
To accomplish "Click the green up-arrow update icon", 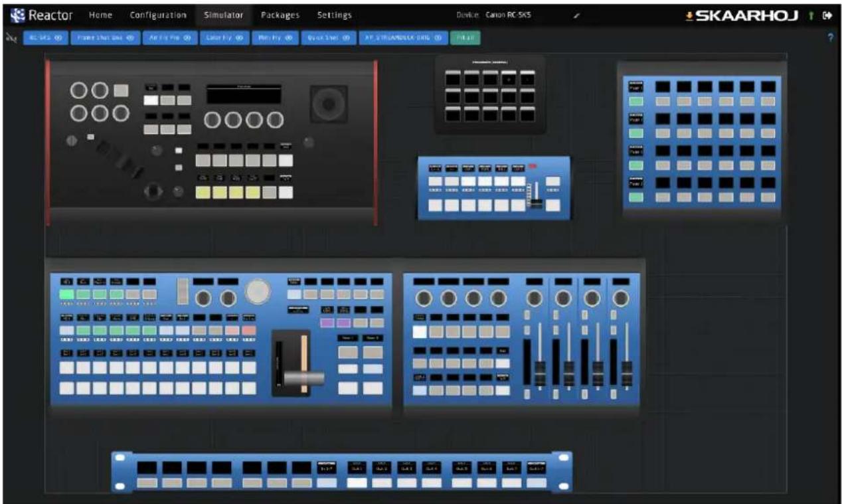I will tap(811, 15).
